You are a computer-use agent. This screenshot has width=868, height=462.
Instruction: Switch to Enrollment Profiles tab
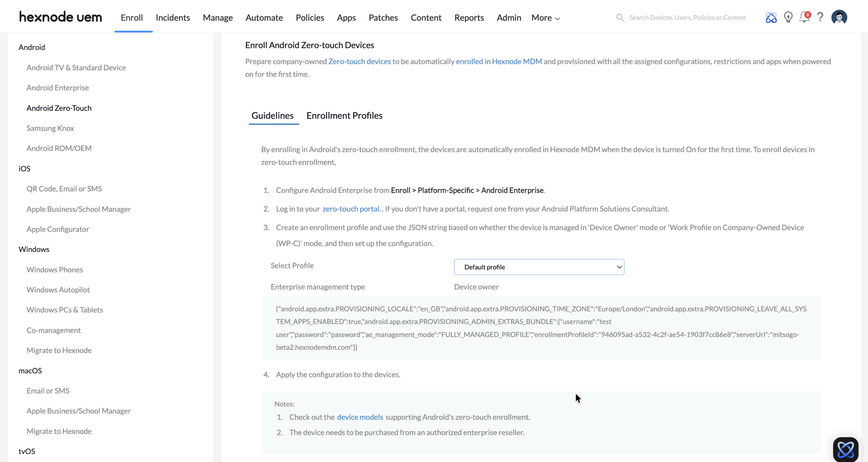344,115
